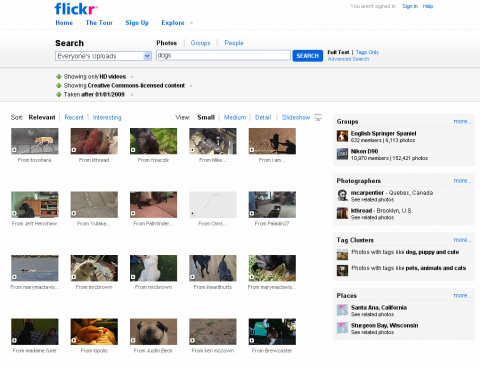Change view to Medium

click(x=235, y=117)
